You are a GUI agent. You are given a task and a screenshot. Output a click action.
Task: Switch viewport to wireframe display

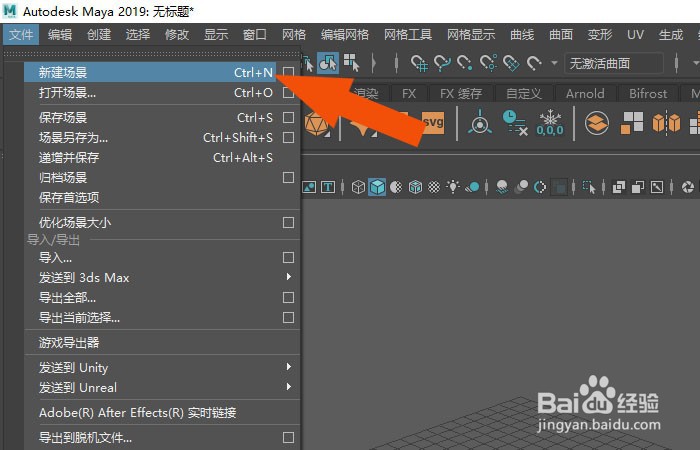358,187
